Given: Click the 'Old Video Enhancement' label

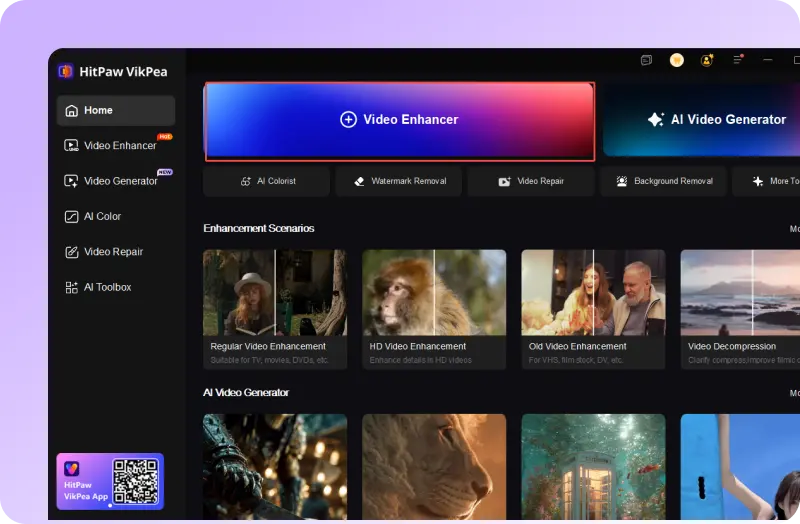Looking at the screenshot, I should tap(577, 346).
